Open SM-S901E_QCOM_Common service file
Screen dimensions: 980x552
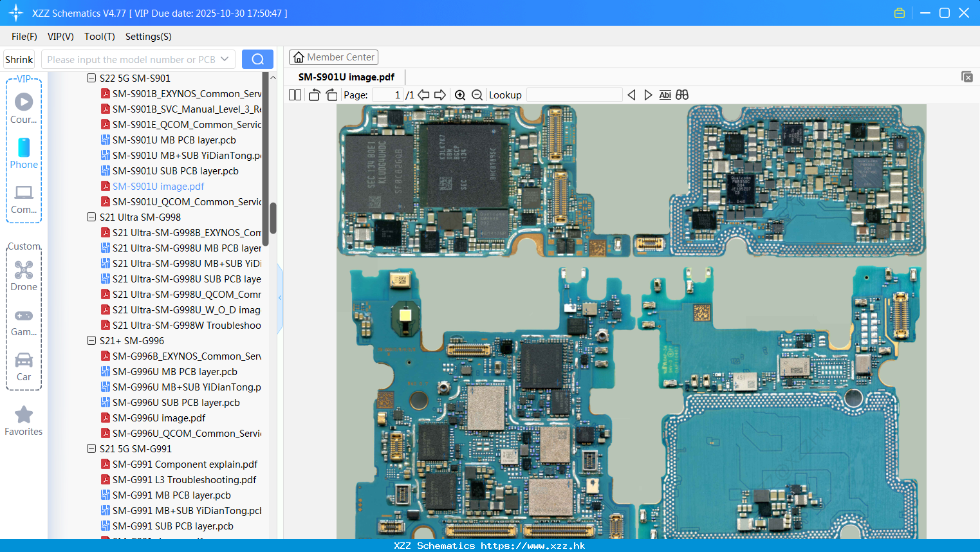(187, 124)
